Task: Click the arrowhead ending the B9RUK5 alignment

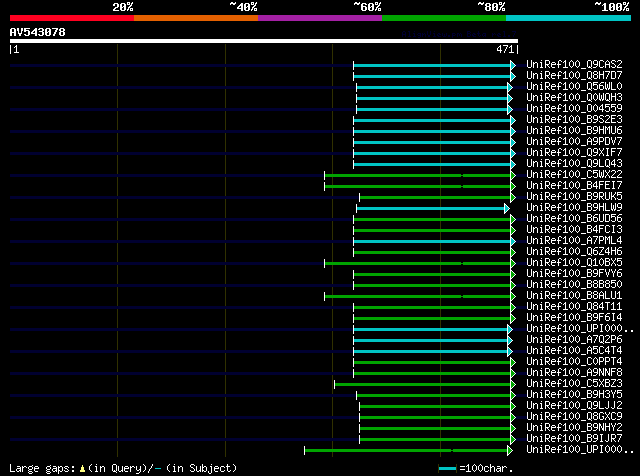Action: [513, 198]
